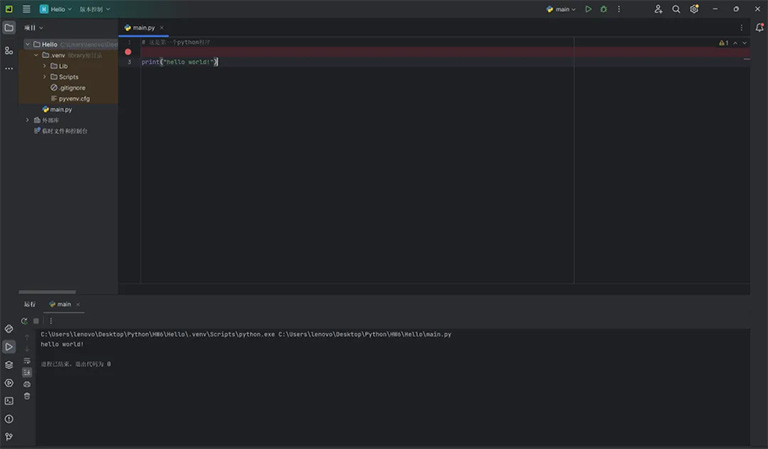Expand External Libraries node
Screen dimensions: 768x449
pos(27,120)
